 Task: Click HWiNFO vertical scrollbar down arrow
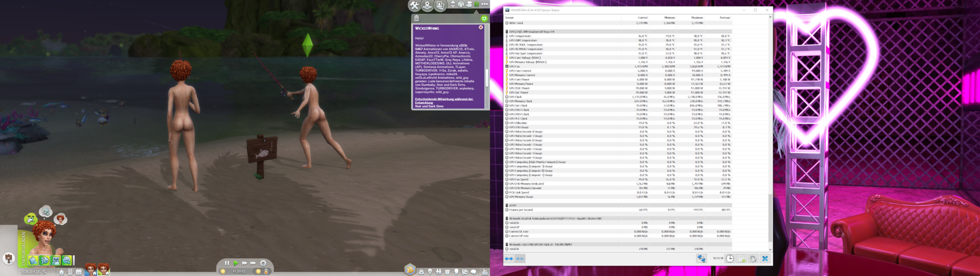tap(770, 249)
